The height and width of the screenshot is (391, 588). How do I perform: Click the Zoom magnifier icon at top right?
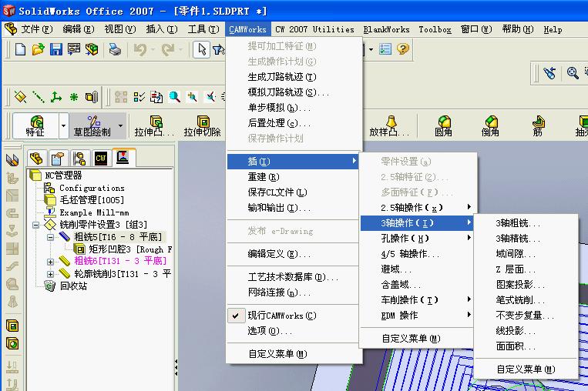coord(573,72)
